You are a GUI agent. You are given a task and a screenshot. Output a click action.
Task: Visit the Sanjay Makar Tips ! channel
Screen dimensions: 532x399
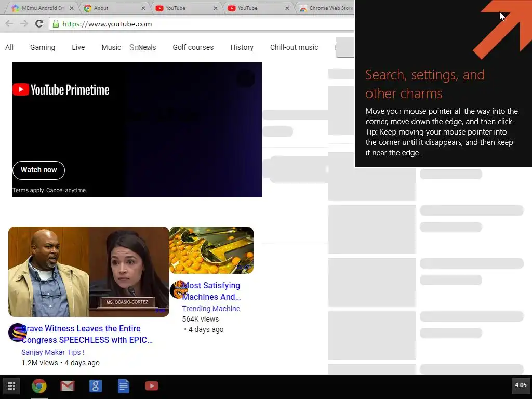click(53, 352)
